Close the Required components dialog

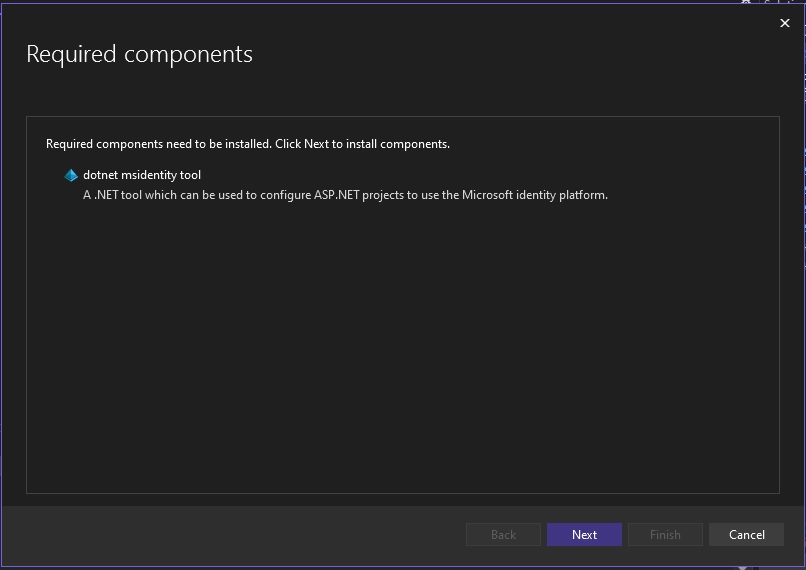(x=784, y=23)
